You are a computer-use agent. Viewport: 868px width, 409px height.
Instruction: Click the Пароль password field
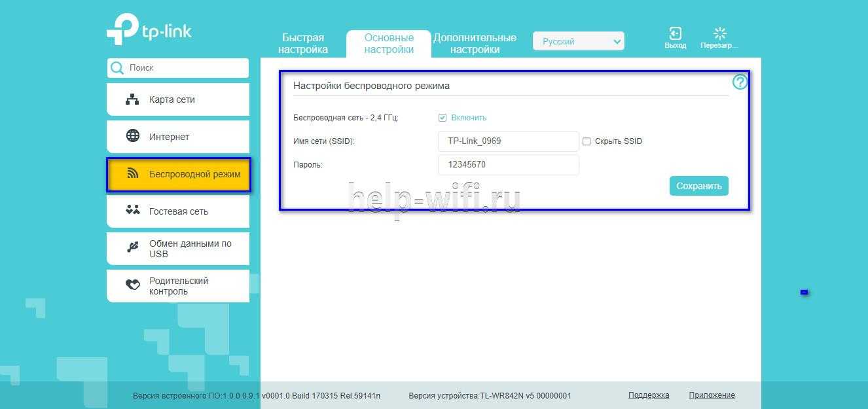pos(508,165)
